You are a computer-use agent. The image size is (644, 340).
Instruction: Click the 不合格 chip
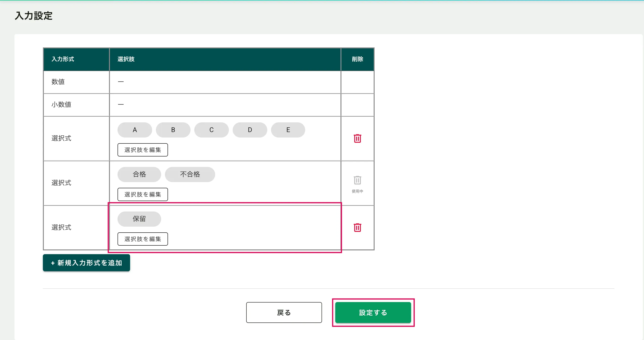(190, 174)
